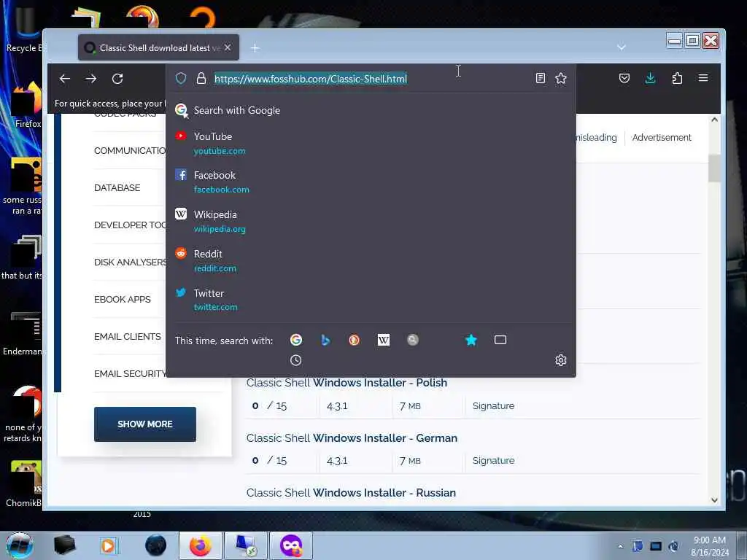Click the Advertisement report option
Viewport: 747px width, 560px height.
(661, 137)
